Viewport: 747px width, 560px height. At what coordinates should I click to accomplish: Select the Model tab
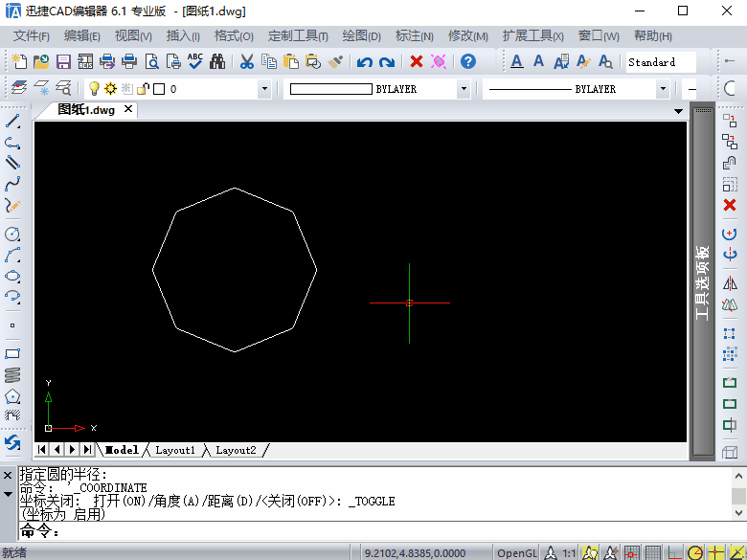click(x=122, y=450)
